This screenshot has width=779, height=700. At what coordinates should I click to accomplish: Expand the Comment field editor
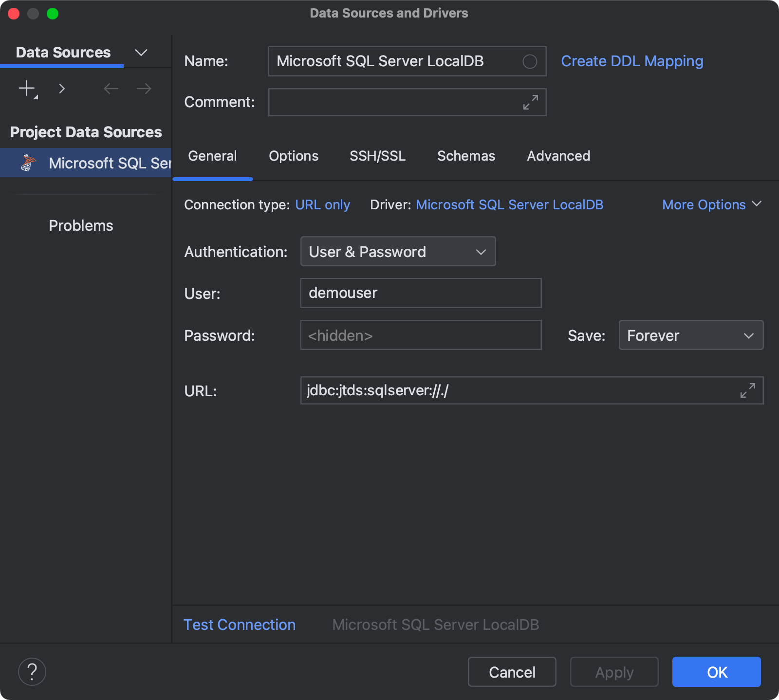[x=530, y=102]
